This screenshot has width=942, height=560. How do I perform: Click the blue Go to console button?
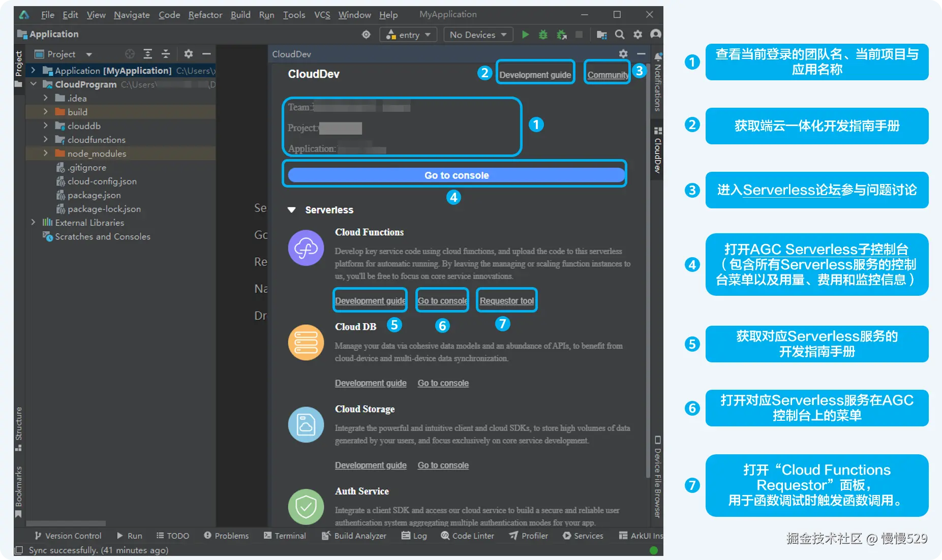pyautogui.click(x=456, y=175)
